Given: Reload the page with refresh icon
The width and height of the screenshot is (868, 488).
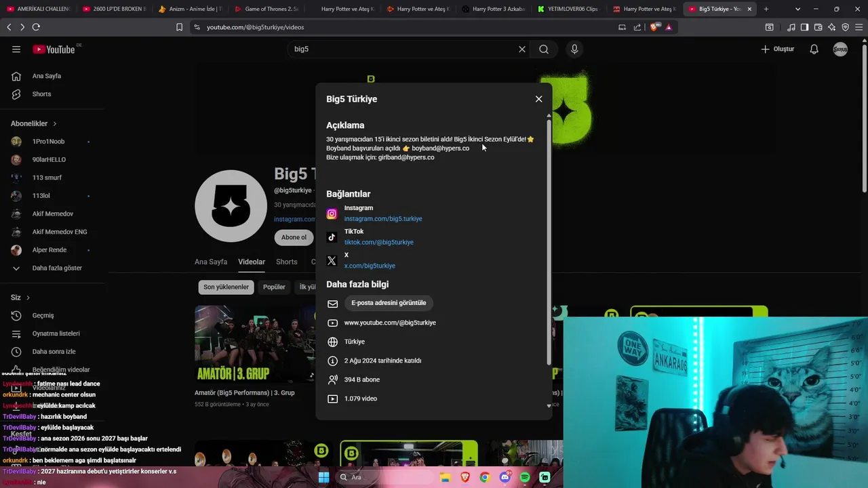Looking at the screenshot, I should tap(36, 27).
